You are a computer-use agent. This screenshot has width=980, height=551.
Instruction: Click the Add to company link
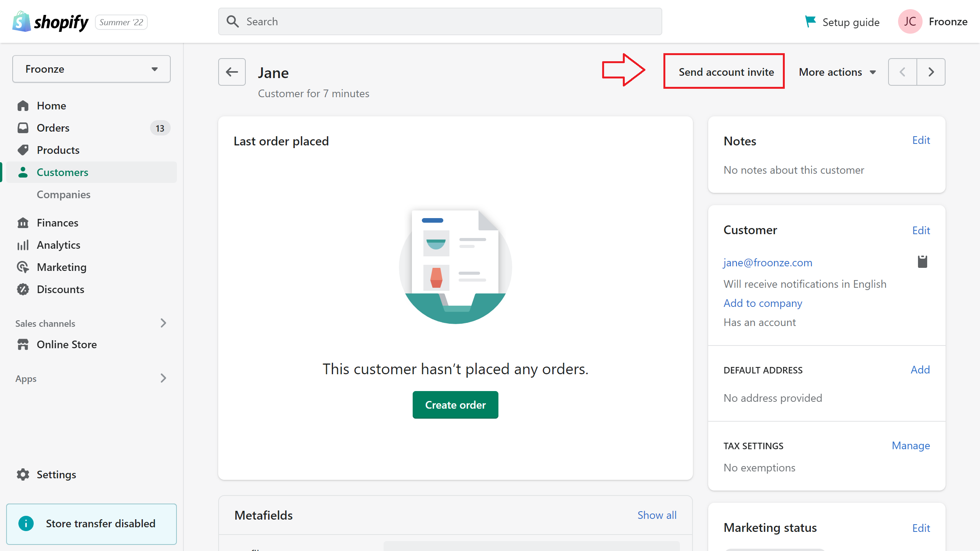click(763, 303)
